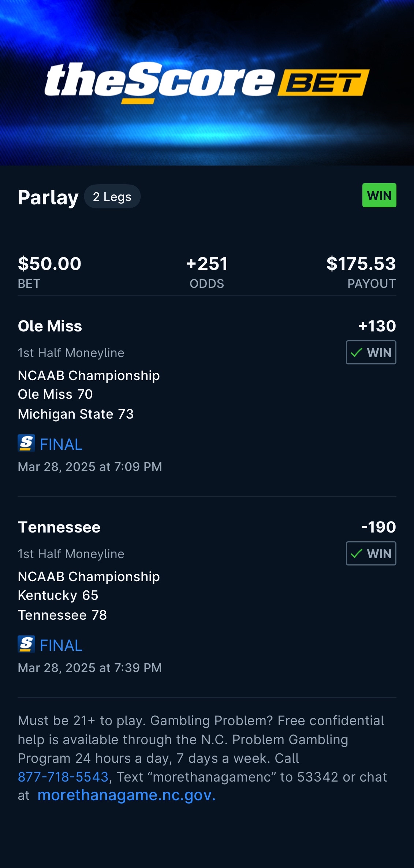Click the -190 odds for Tennessee

378,527
